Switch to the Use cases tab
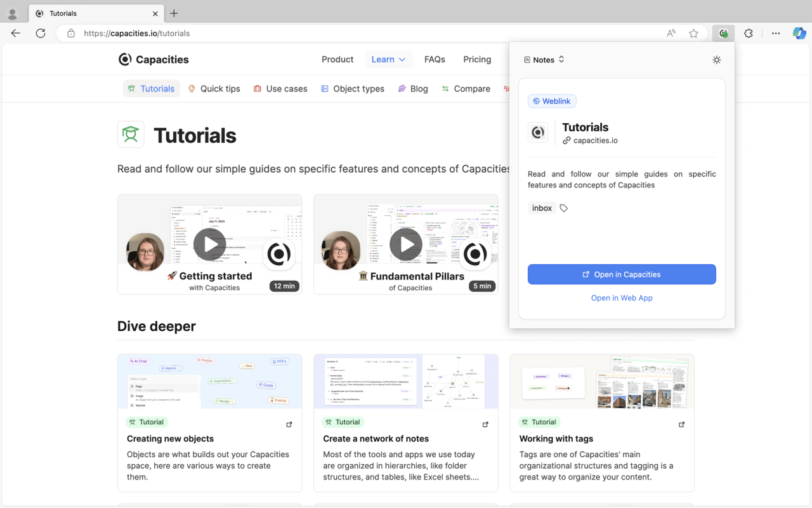Screen dimensions: 812x508 coord(280,89)
